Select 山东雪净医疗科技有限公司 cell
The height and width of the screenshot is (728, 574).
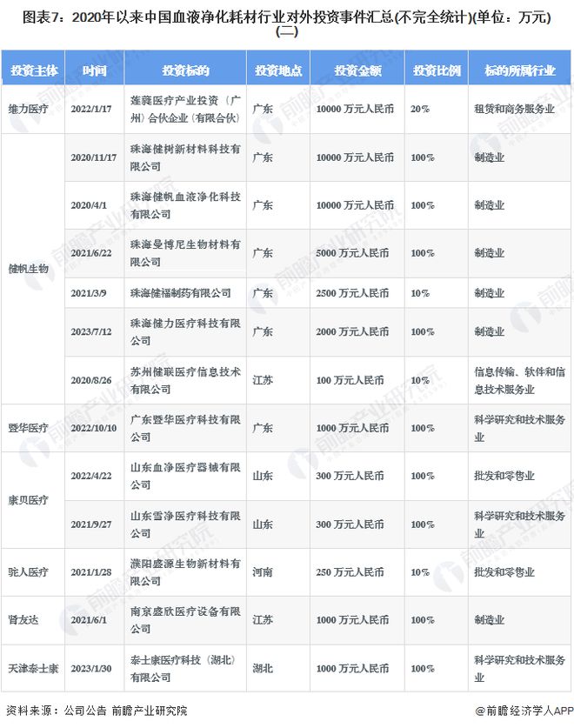tap(185, 524)
